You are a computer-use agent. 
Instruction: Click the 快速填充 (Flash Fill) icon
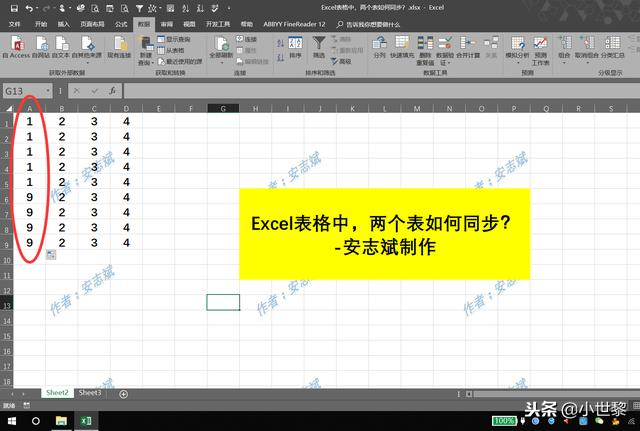tap(402, 47)
